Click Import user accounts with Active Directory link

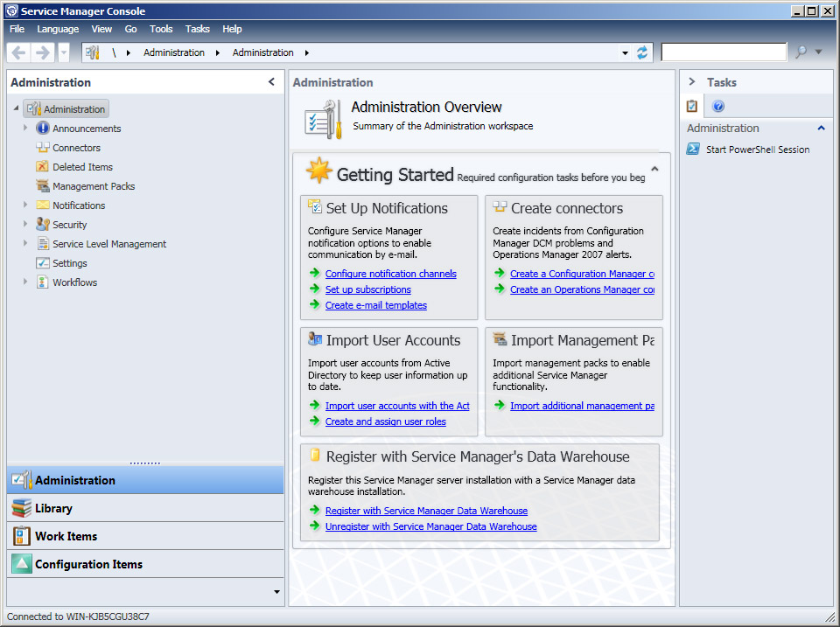pos(397,406)
